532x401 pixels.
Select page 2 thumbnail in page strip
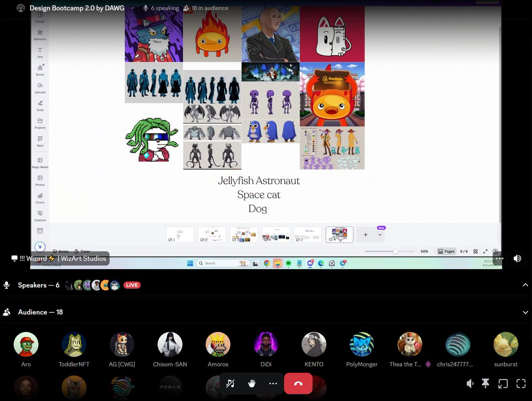[212, 234]
